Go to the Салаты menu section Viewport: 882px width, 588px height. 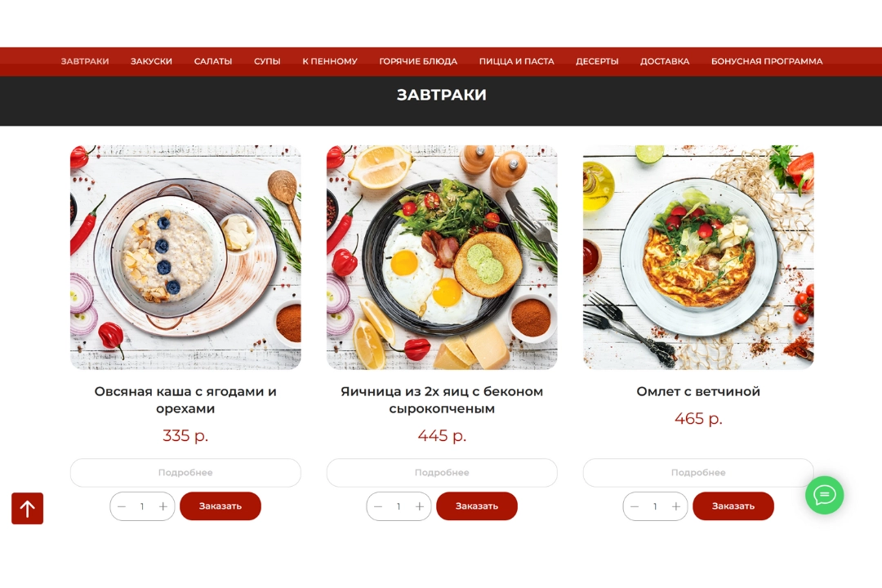coord(213,61)
